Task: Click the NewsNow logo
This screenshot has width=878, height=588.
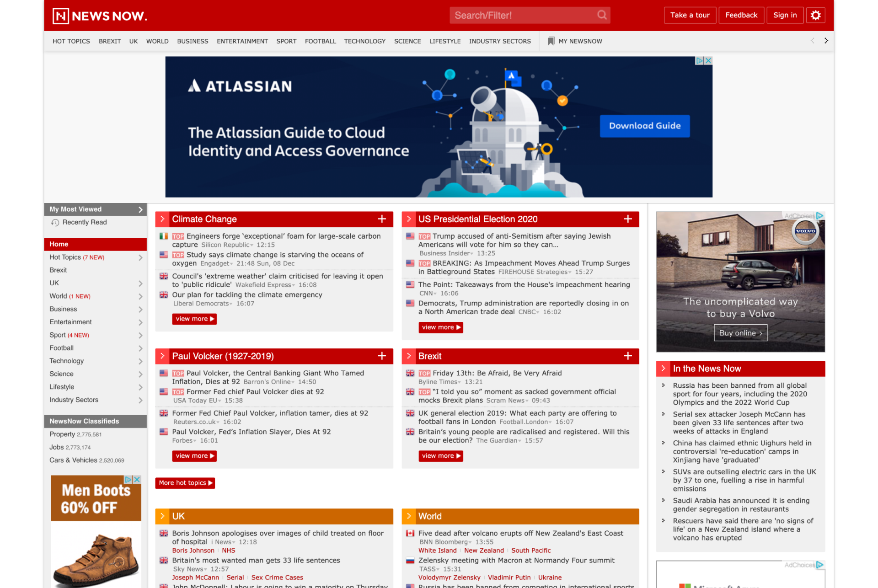Action: click(100, 16)
